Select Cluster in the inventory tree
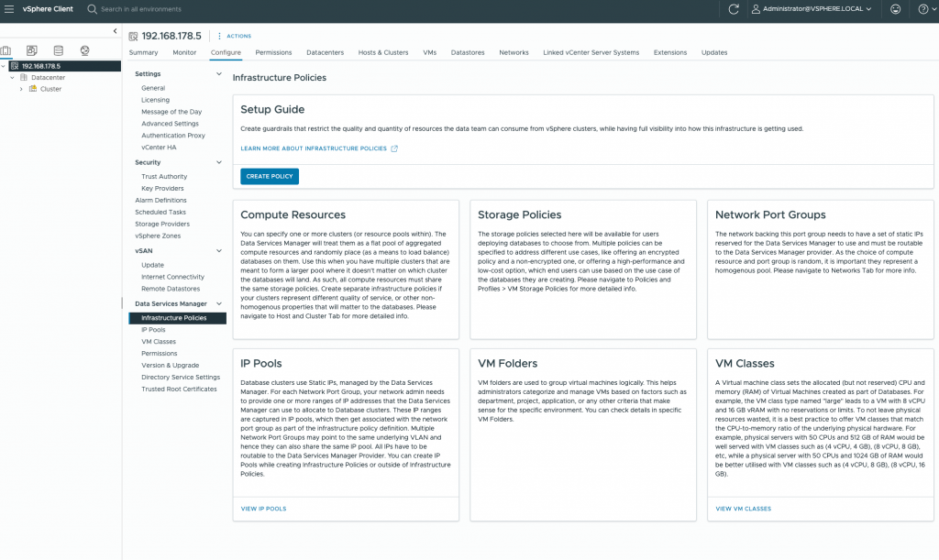The height and width of the screenshot is (560, 939). tap(50, 89)
